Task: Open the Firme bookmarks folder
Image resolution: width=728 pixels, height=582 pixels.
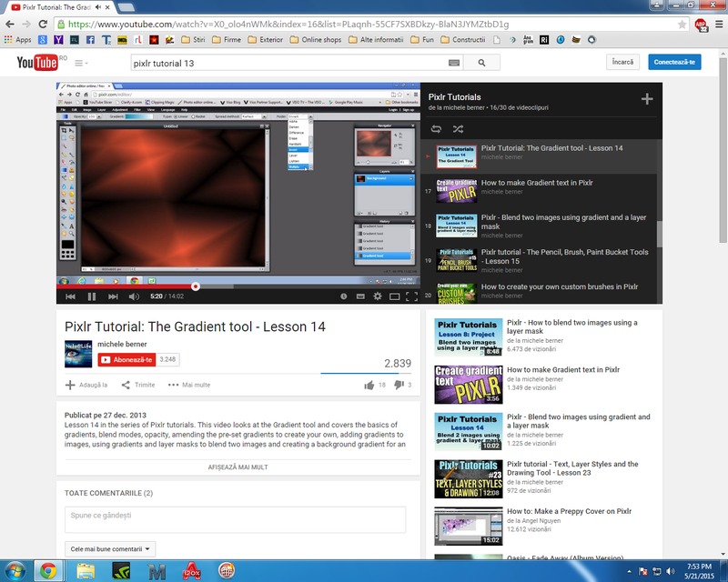Action: (x=226, y=40)
